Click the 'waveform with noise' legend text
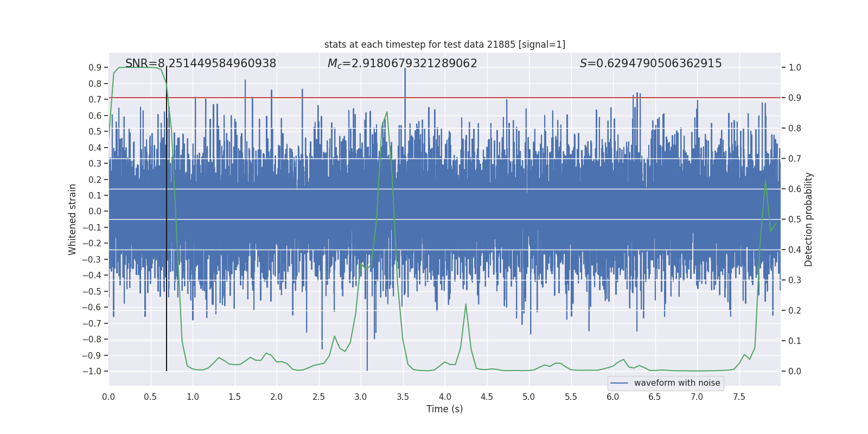The image size is (868, 434). tap(677, 383)
